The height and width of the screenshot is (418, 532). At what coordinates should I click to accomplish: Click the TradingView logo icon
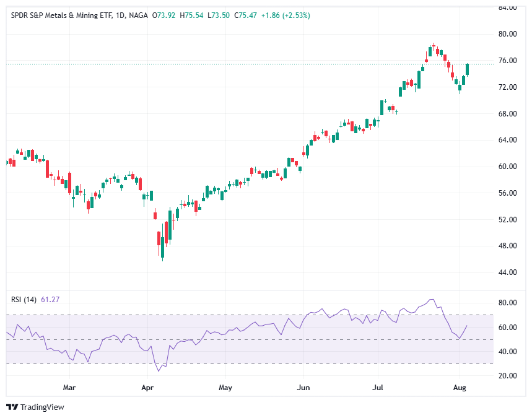click(11, 407)
